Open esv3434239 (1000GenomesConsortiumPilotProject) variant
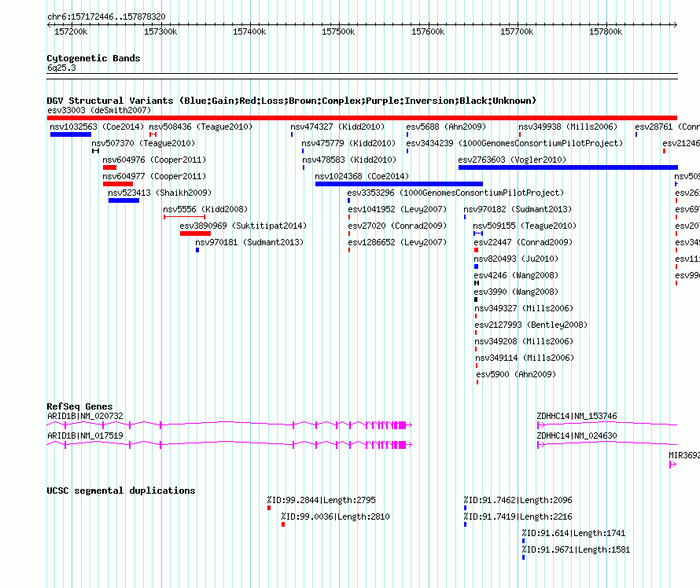The height and width of the screenshot is (588, 700). click(514, 143)
